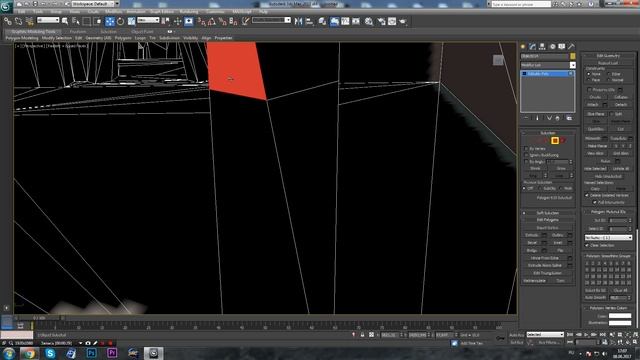Image resolution: width=640 pixels, height=360 pixels.
Task: Open the Modify command panel tab
Action: pos(532,47)
